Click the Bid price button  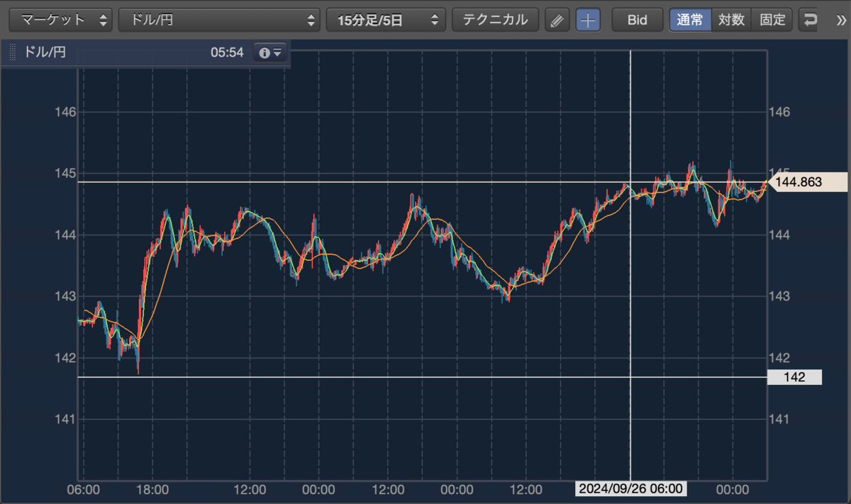[x=638, y=20]
